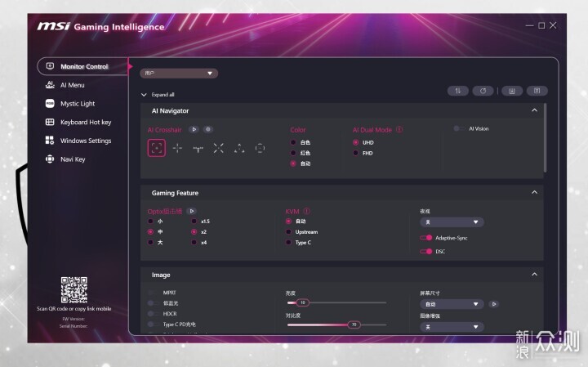Image resolution: width=588 pixels, height=367 pixels.
Task: Enable the Type C PD充电 toggle
Action: 153,324
